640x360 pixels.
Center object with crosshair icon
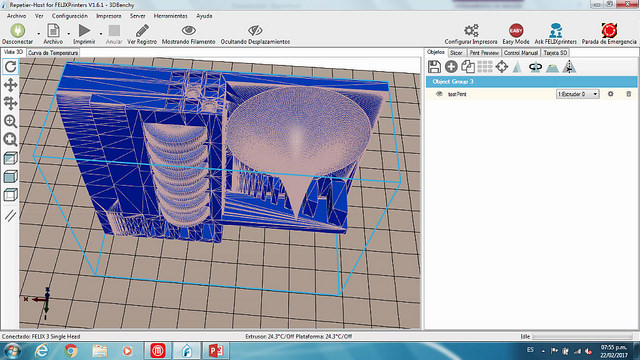[502, 67]
